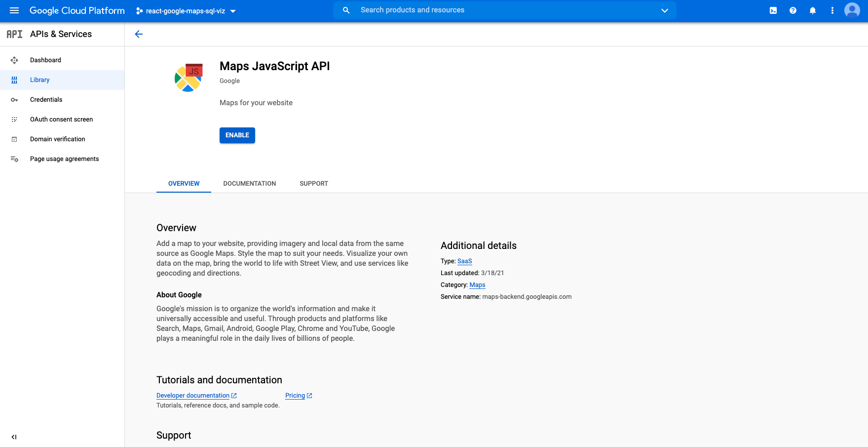Enable the Maps JavaScript API
Screen dimensions: 868x447
[x=237, y=135]
